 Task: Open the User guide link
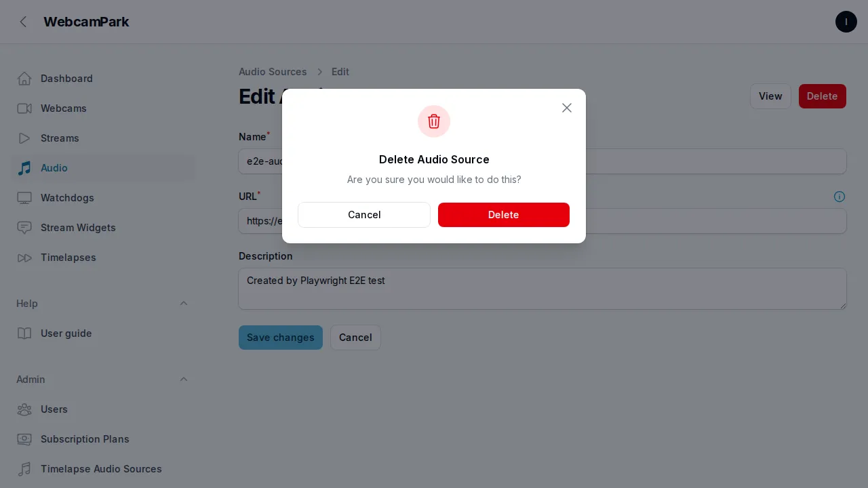coord(103,333)
